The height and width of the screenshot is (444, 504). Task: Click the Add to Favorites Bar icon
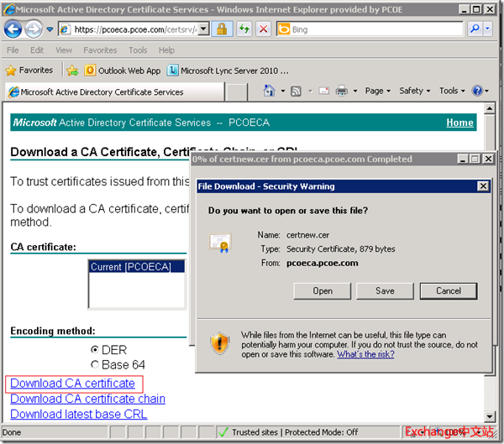(72, 71)
